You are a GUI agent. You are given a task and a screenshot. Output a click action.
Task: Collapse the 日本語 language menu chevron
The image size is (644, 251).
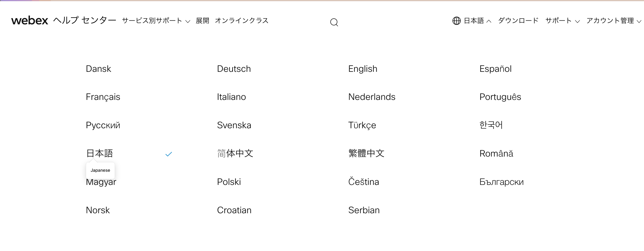pos(489,22)
